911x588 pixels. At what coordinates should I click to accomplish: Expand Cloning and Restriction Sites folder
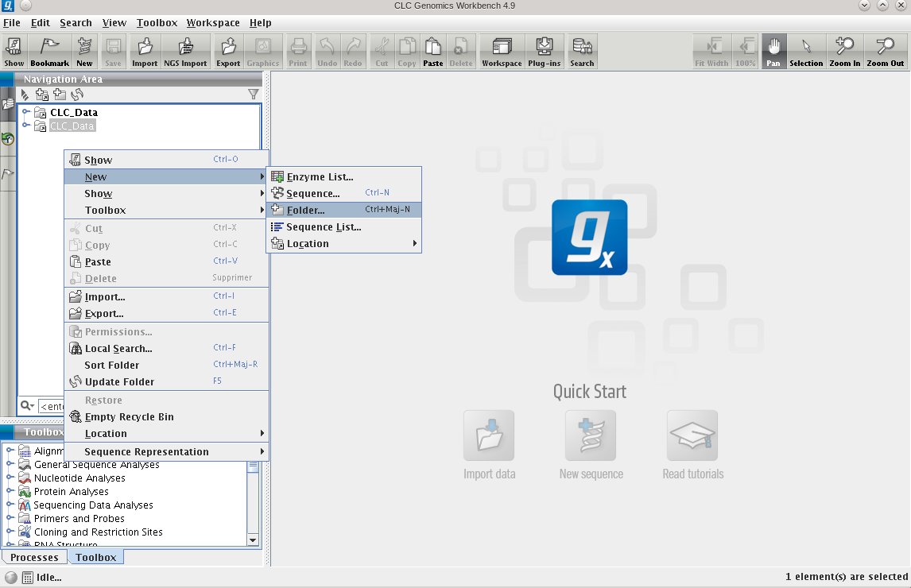point(10,531)
